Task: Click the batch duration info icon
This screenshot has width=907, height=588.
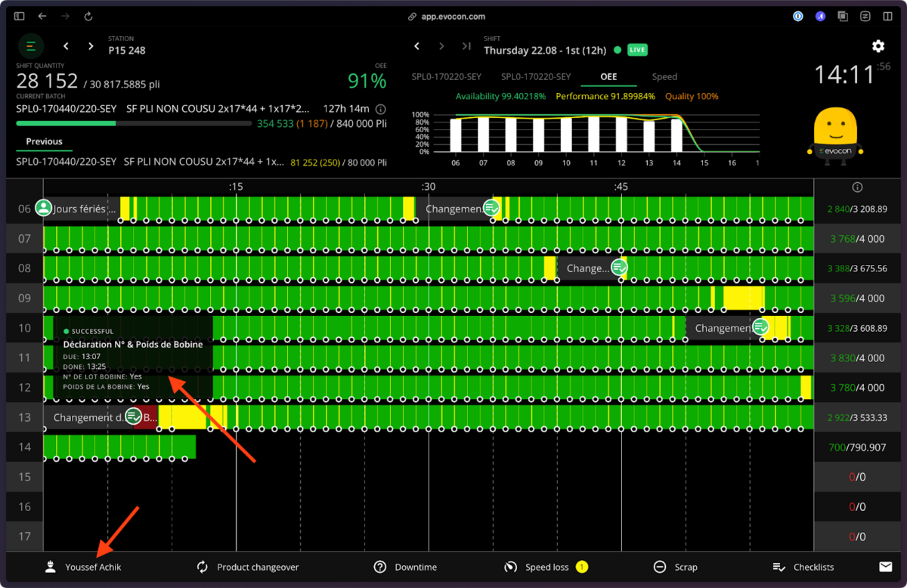Action: 381,109
